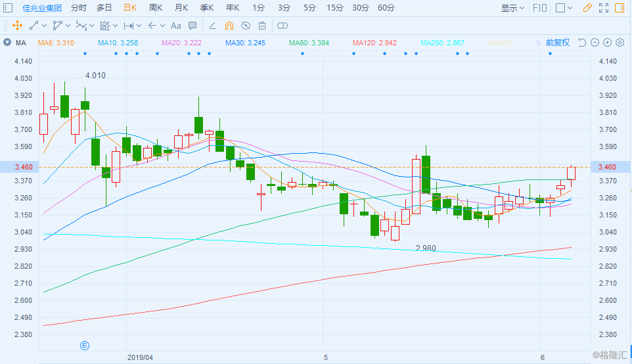
Task: Undo chart zoom with curved arrow
Action: point(581,43)
